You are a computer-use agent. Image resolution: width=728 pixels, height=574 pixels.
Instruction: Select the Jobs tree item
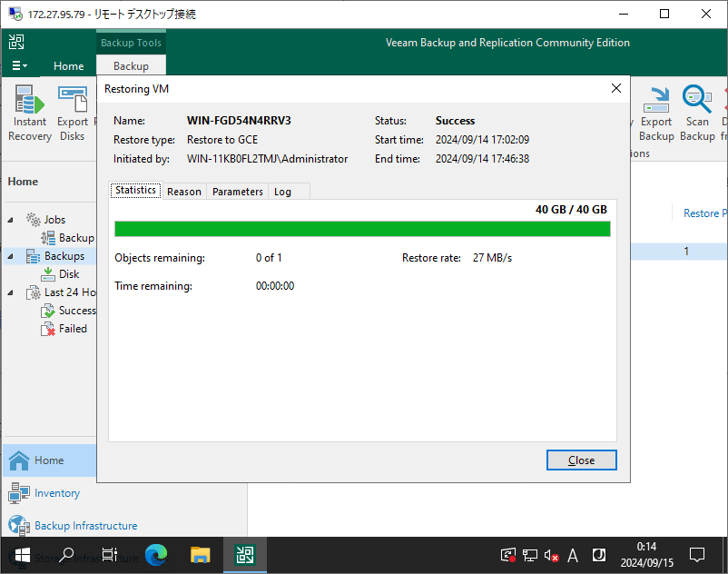[54, 220]
